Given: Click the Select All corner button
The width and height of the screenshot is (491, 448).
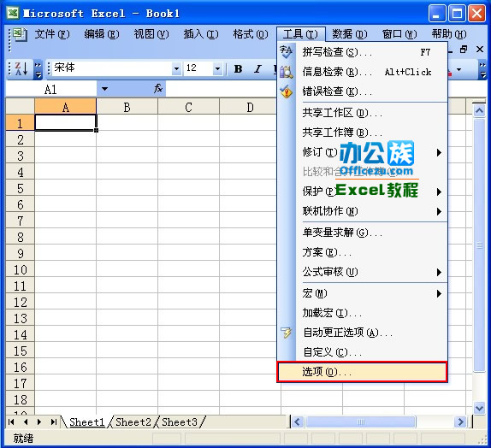Looking at the screenshot, I should (x=20, y=107).
